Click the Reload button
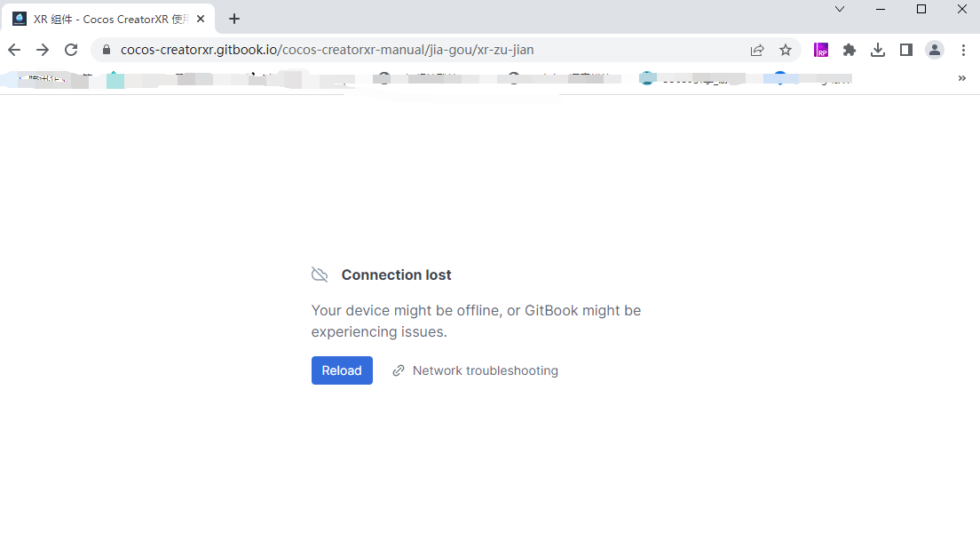 coord(342,370)
